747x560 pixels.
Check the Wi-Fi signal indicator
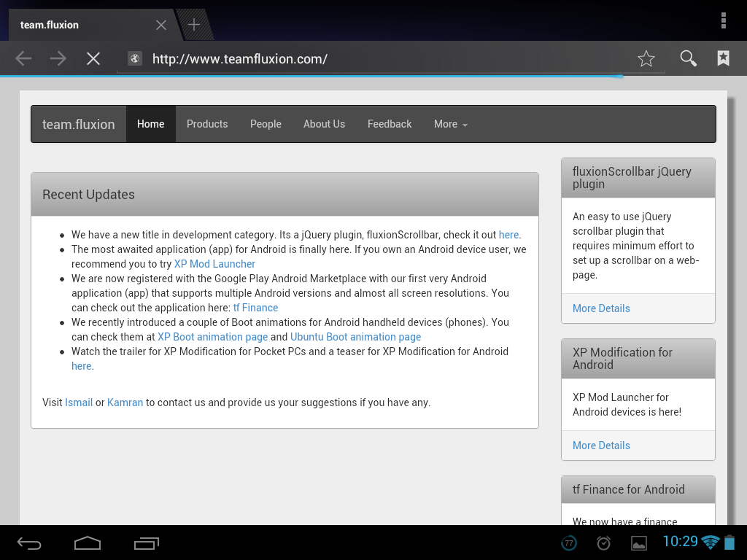711,542
